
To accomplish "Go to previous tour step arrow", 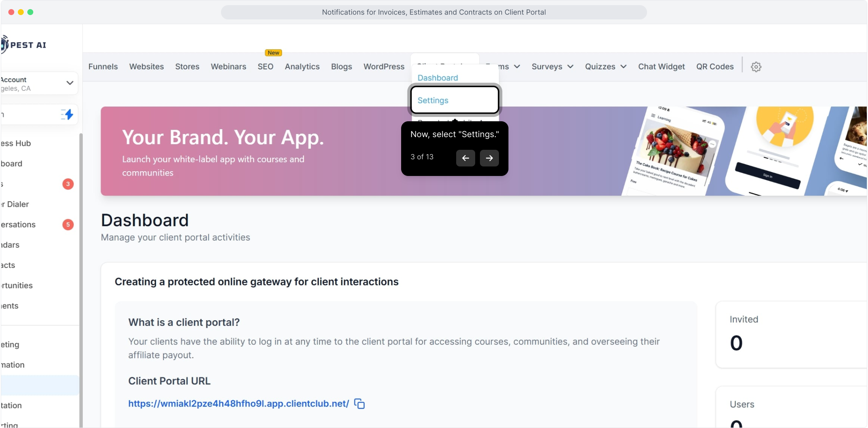I will point(465,158).
